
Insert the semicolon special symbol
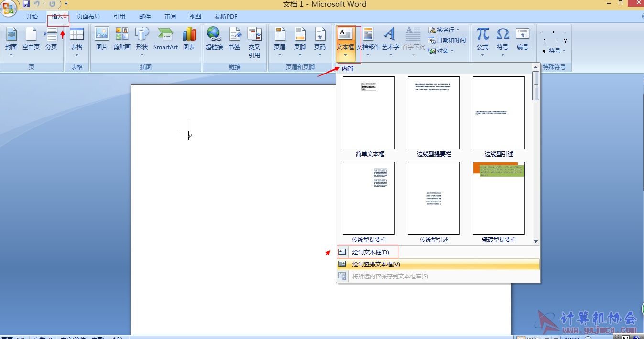544,41
